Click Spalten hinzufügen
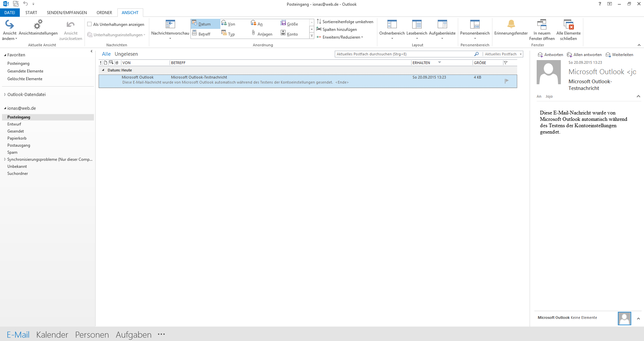This screenshot has height=341, width=644. pyautogui.click(x=336, y=29)
